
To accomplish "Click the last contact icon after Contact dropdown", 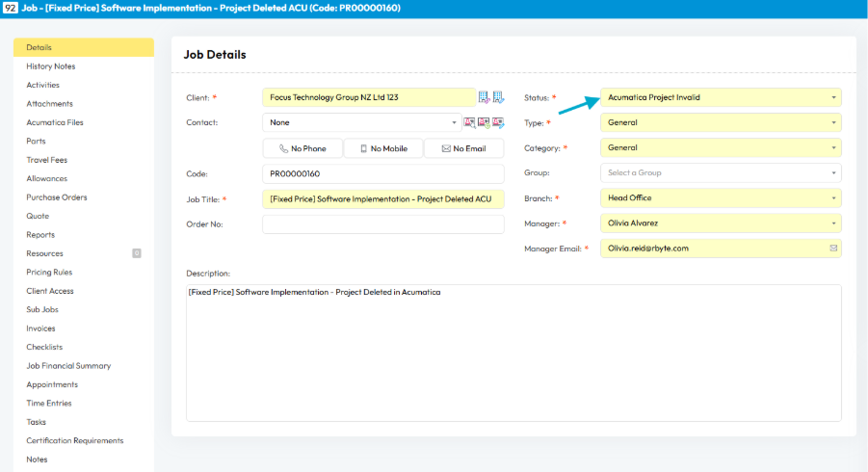I will [498, 122].
